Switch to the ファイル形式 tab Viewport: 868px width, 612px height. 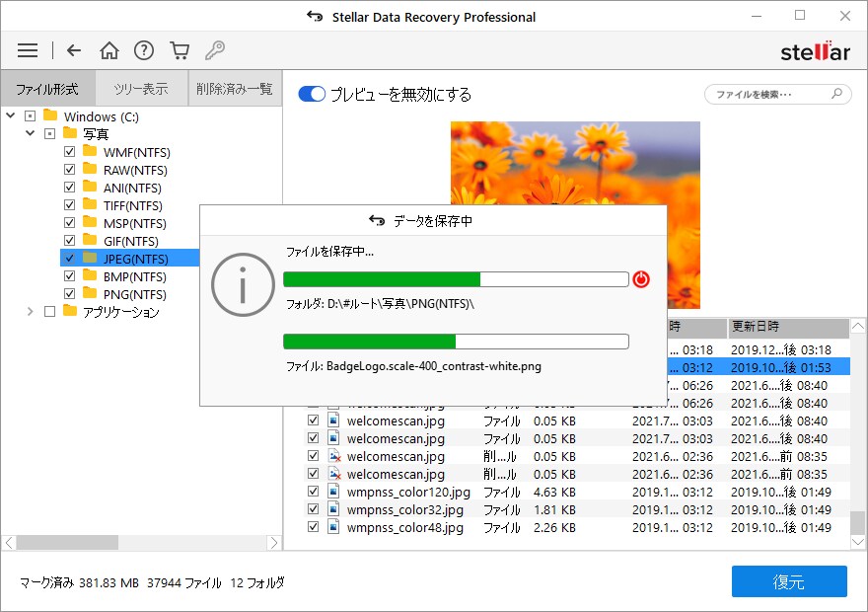point(47,89)
